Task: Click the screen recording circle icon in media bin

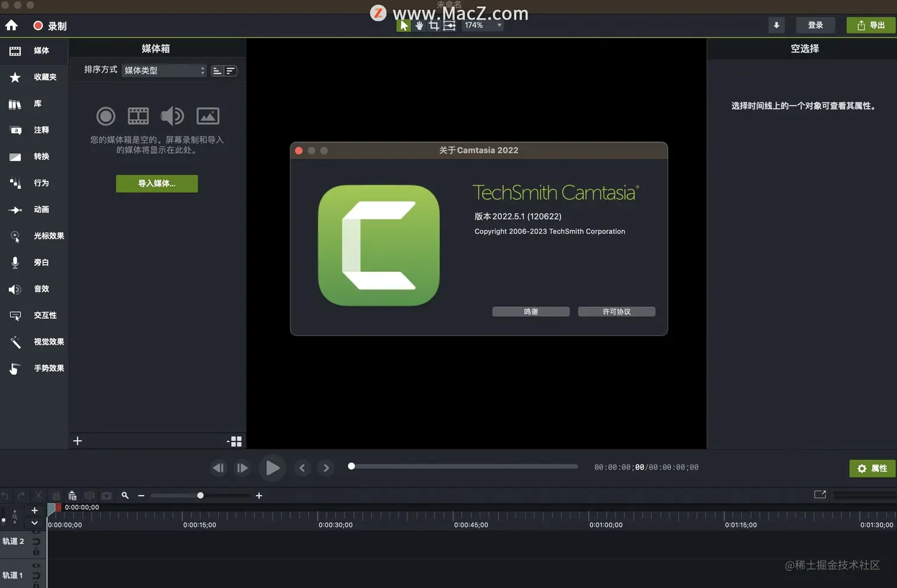Action: (x=106, y=116)
